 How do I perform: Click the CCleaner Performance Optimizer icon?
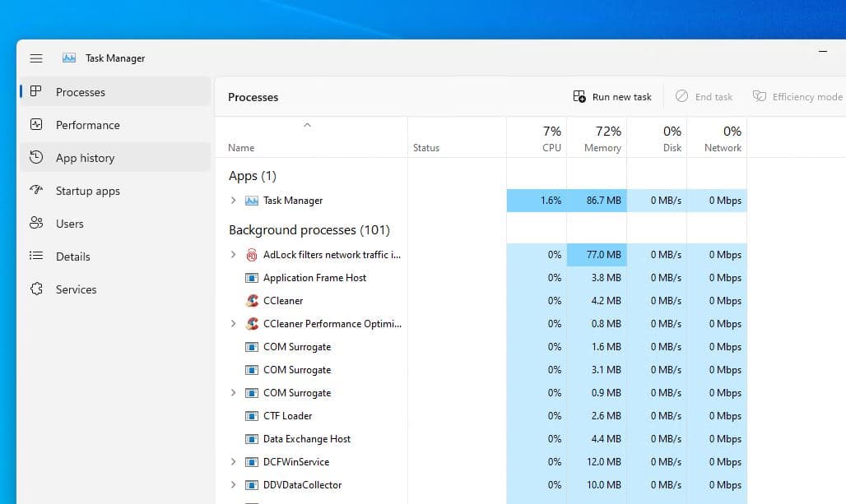pos(252,324)
